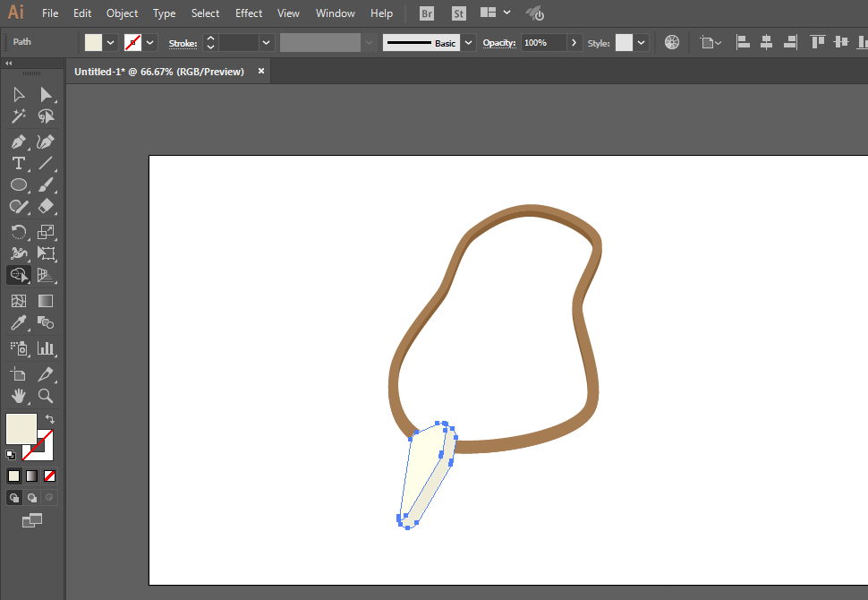
Task: Select the Ellipse tool
Action: coord(19,184)
